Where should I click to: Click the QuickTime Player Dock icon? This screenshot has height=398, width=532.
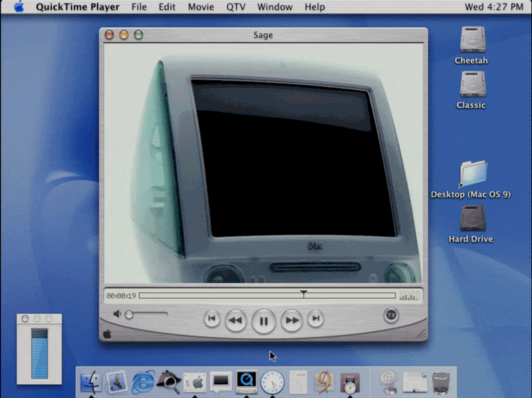pos(247,382)
